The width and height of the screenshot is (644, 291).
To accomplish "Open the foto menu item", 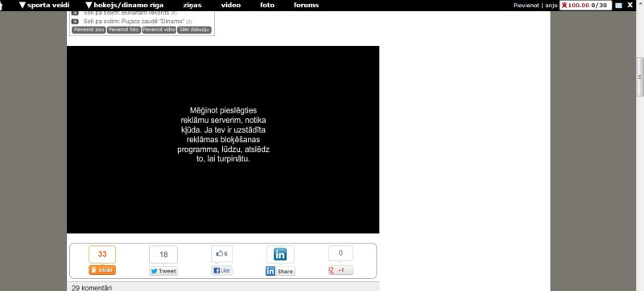I will [x=267, y=6].
